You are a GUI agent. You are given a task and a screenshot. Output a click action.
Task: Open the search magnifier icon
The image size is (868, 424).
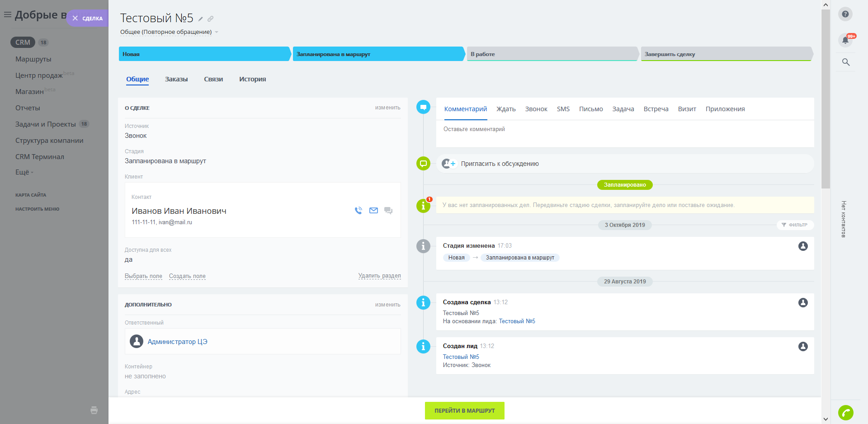click(845, 62)
